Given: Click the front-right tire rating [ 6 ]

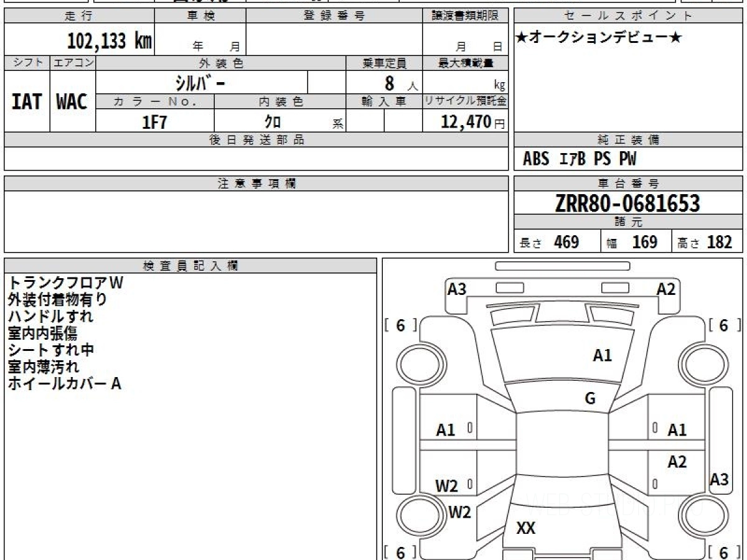Looking at the screenshot, I should point(724,326).
